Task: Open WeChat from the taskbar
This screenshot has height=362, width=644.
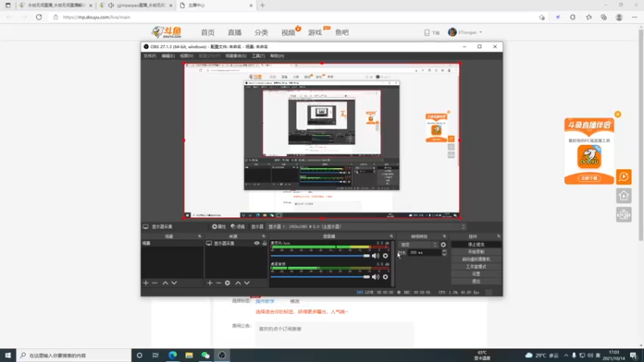Action: click(205, 355)
